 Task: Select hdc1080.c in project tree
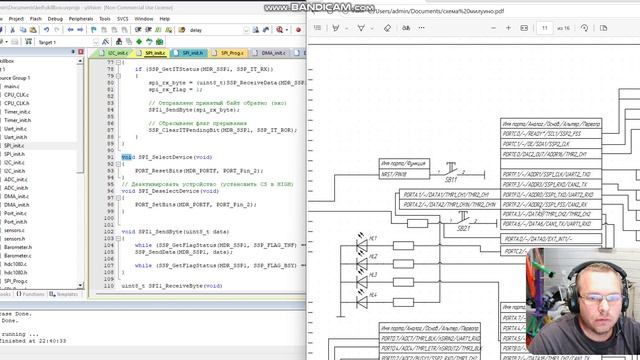(x=16, y=264)
